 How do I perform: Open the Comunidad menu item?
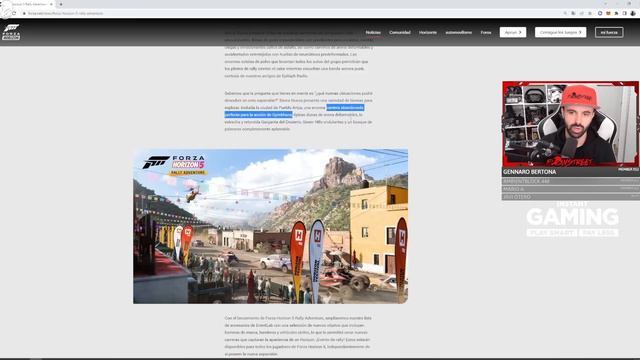[400, 32]
